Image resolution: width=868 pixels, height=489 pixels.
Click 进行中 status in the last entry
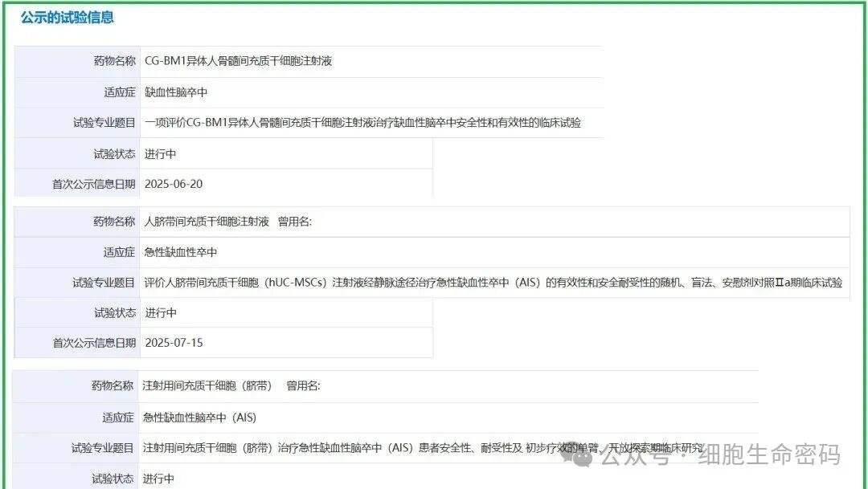point(158,479)
